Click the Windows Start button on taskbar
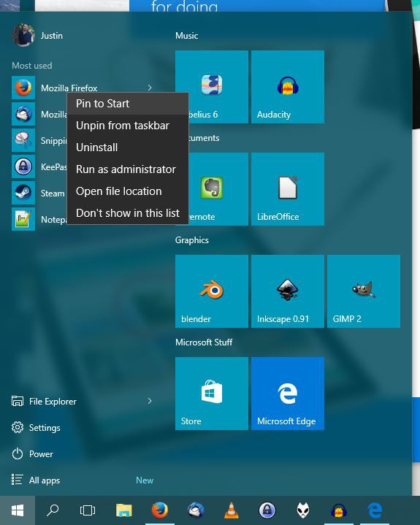 click(x=18, y=510)
